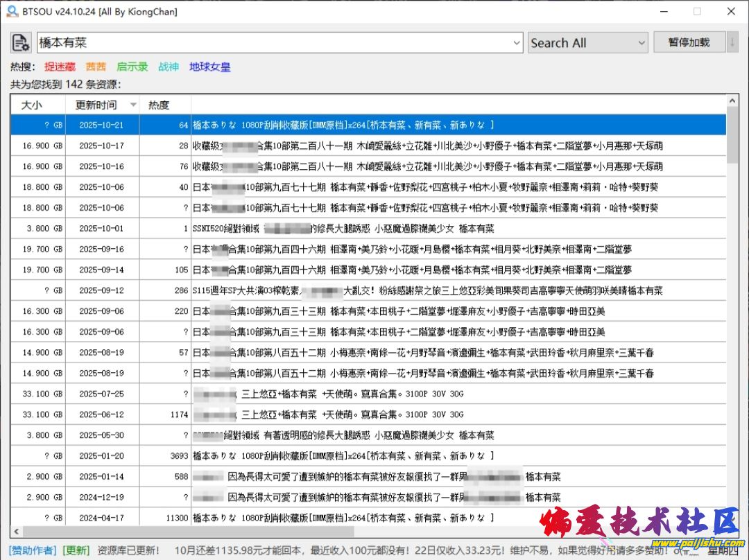Click the 启示录 hot search link
Viewport: 749px width, 560px height.
pyautogui.click(x=132, y=67)
